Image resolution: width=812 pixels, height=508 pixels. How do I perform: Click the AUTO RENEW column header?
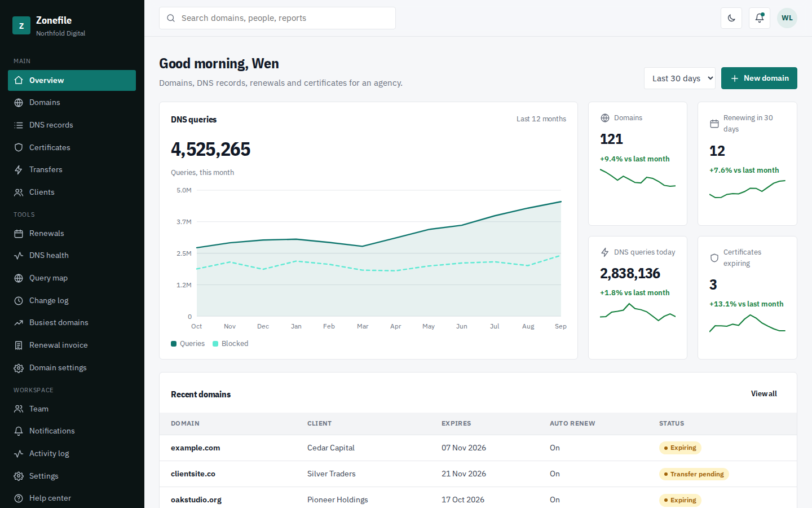click(x=572, y=423)
